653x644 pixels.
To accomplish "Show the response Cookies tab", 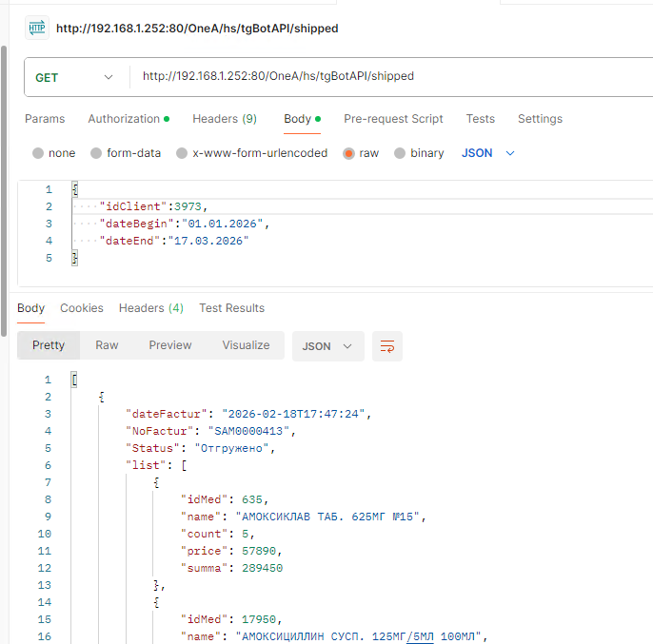I will 82,308.
